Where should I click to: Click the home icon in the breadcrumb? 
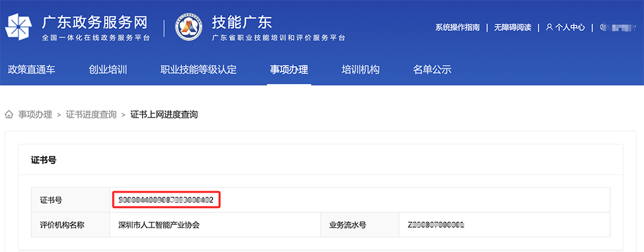click(x=9, y=115)
